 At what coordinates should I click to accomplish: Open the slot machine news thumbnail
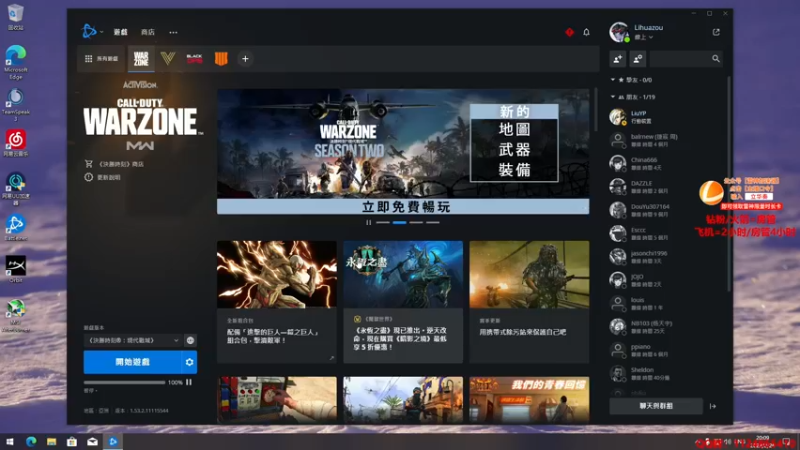click(x=277, y=400)
